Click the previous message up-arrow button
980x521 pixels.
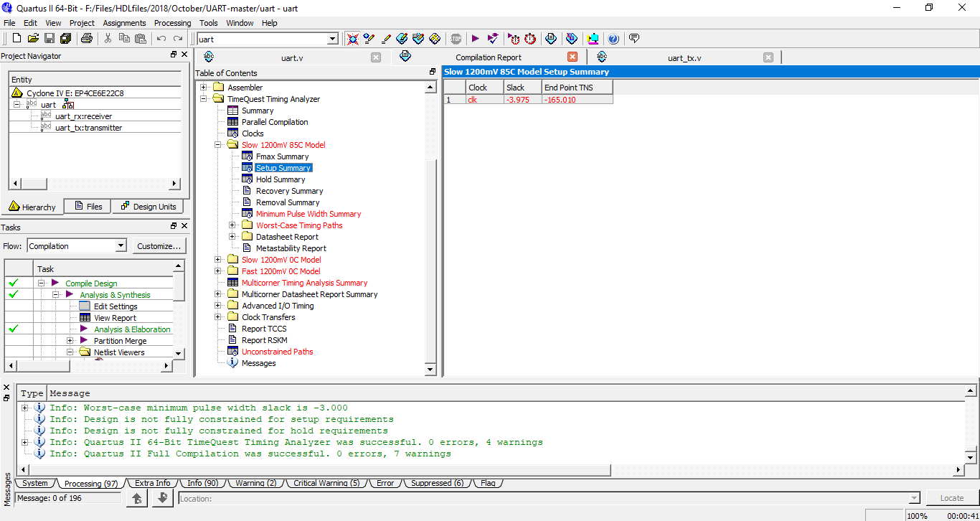pyautogui.click(x=137, y=498)
